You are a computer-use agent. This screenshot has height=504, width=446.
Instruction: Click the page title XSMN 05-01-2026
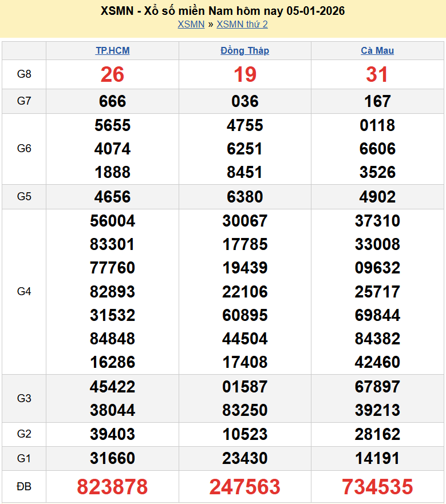(x=223, y=11)
